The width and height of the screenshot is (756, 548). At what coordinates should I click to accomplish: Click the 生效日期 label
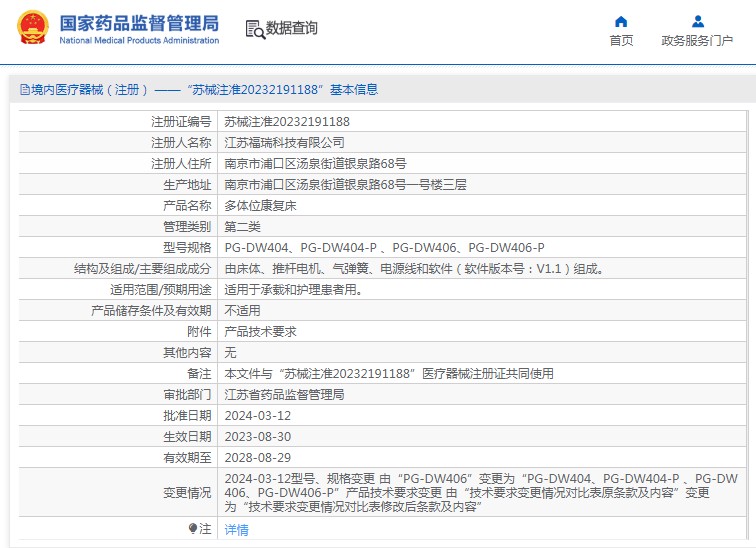click(x=187, y=437)
